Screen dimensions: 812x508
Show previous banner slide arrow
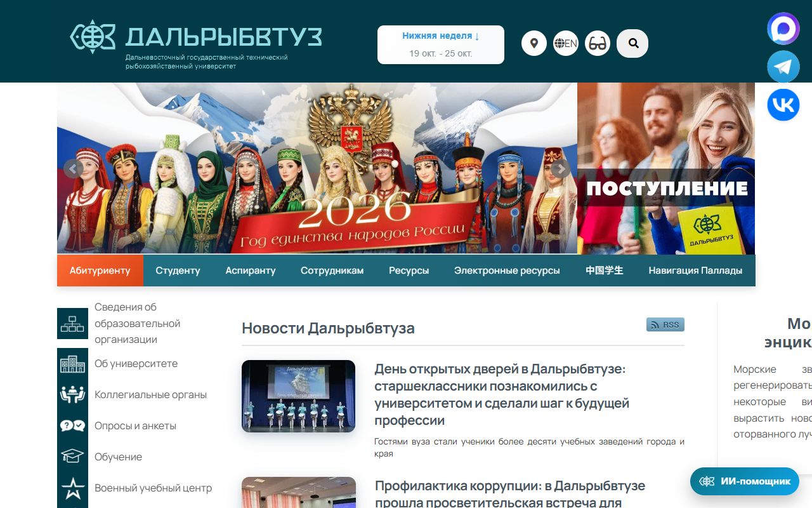[x=73, y=169]
